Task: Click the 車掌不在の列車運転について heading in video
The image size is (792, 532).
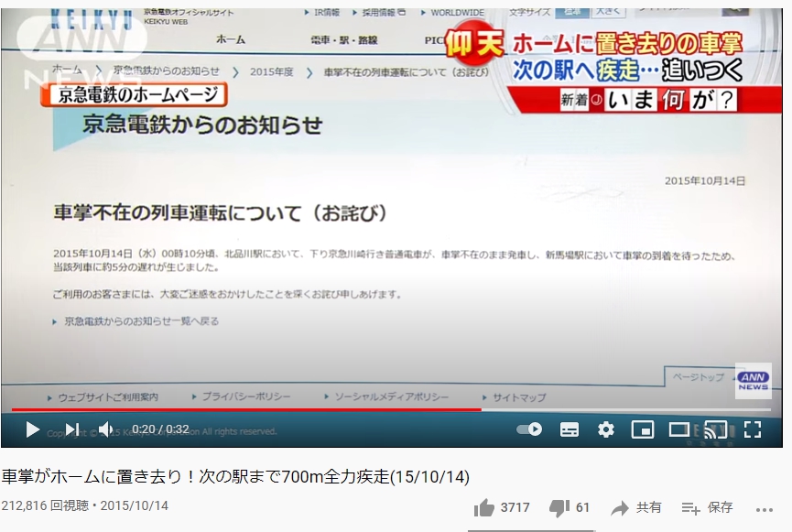Action: click(221, 212)
